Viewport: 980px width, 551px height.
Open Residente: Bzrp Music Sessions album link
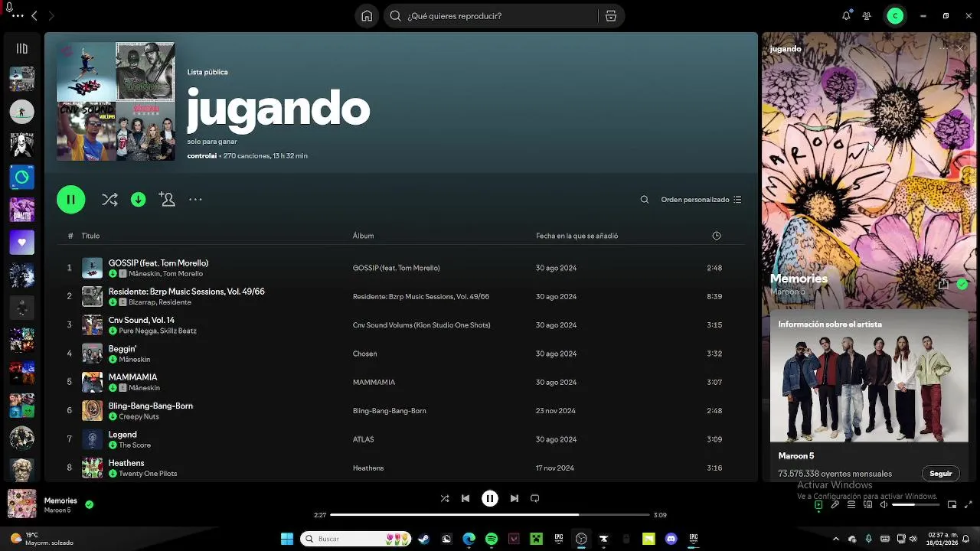pyautogui.click(x=420, y=297)
